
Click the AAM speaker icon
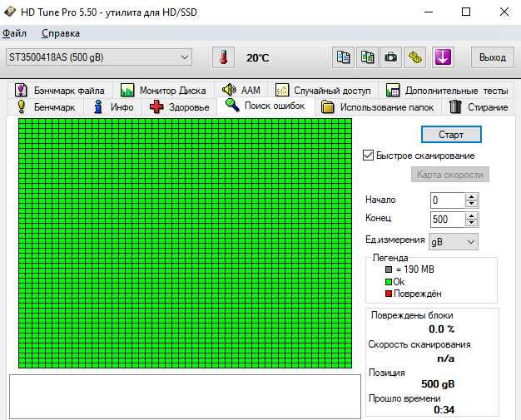(229, 90)
